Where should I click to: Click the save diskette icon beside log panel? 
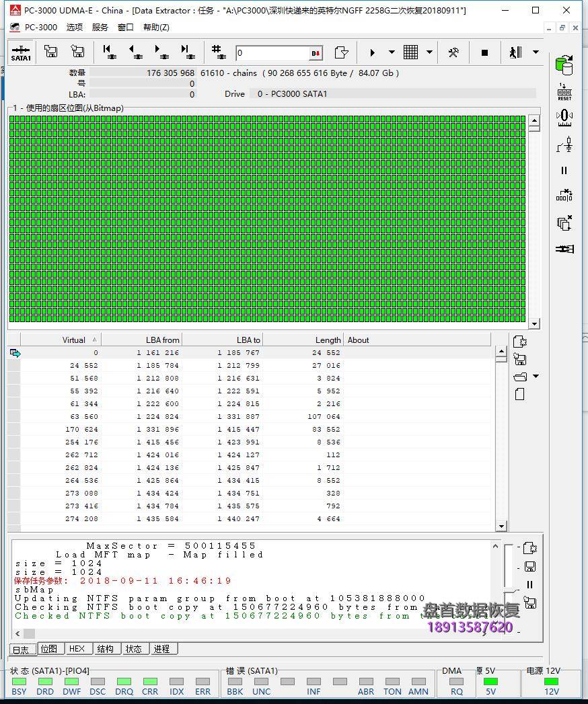[x=530, y=566]
